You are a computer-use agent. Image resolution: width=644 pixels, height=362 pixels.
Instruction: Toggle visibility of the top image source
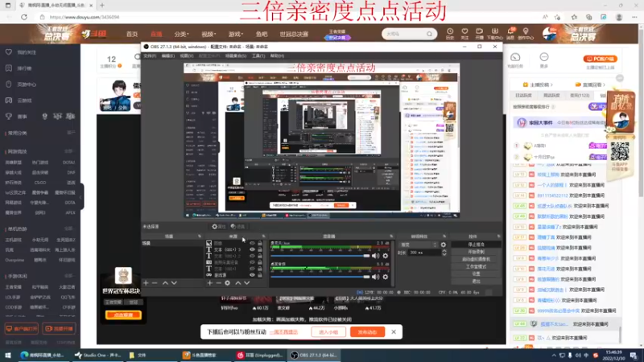click(252, 243)
